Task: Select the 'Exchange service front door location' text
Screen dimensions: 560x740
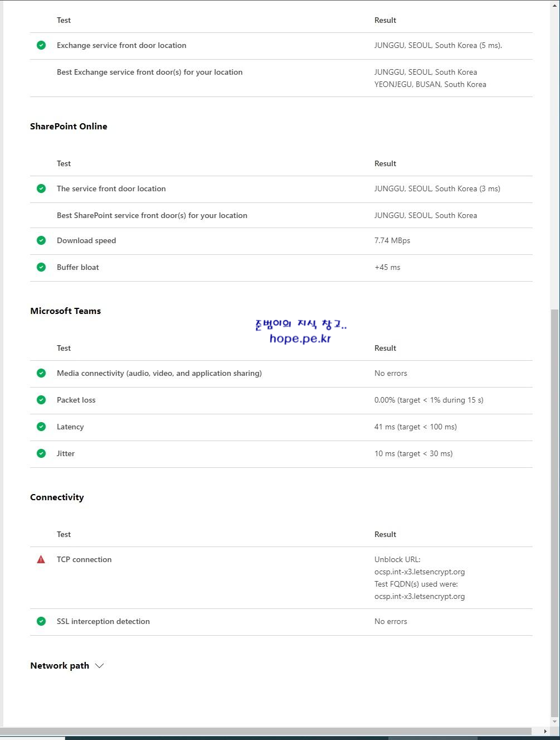Action: coord(121,45)
